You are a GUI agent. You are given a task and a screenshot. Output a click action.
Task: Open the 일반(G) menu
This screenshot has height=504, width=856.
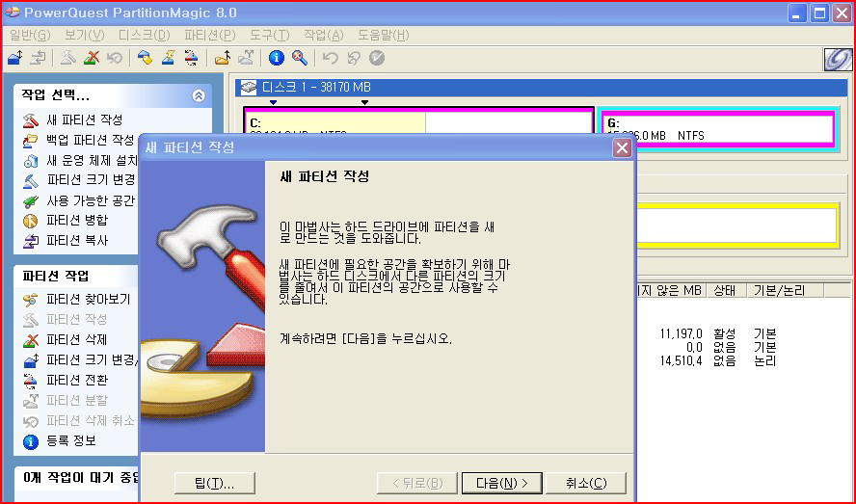pos(30,35)
